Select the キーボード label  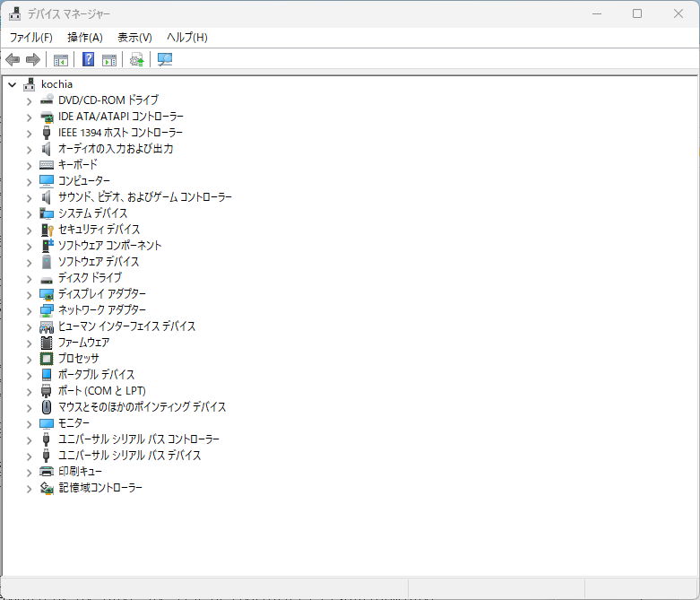[x=78, y=165]
